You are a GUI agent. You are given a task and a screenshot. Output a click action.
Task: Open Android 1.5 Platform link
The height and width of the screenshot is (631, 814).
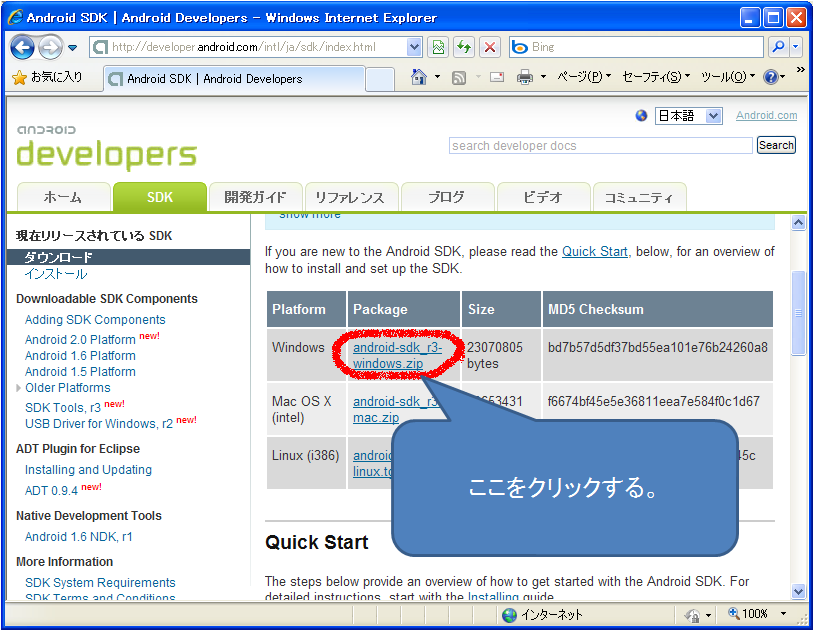coord(80,372)
